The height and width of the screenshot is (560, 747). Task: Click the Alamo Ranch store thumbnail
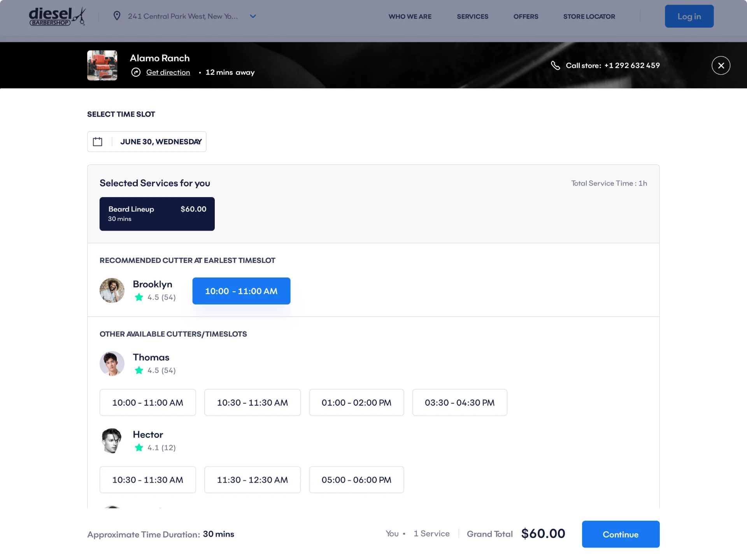tap(102, 65)
